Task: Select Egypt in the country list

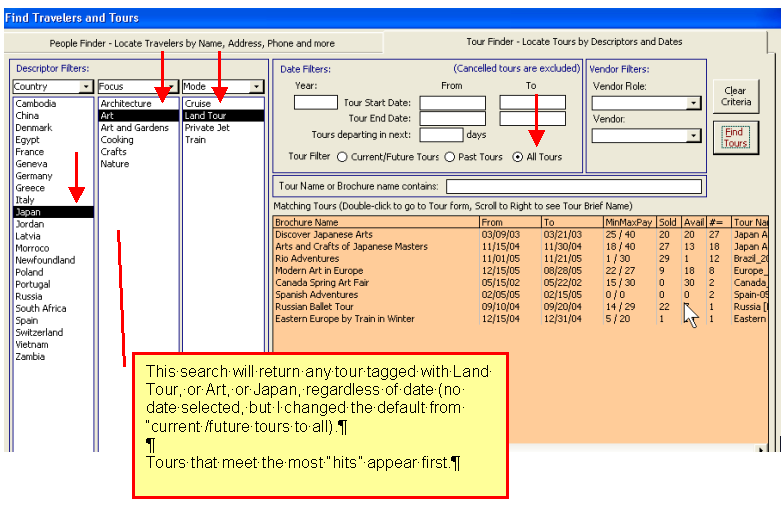Action: [x=28, y=140]
